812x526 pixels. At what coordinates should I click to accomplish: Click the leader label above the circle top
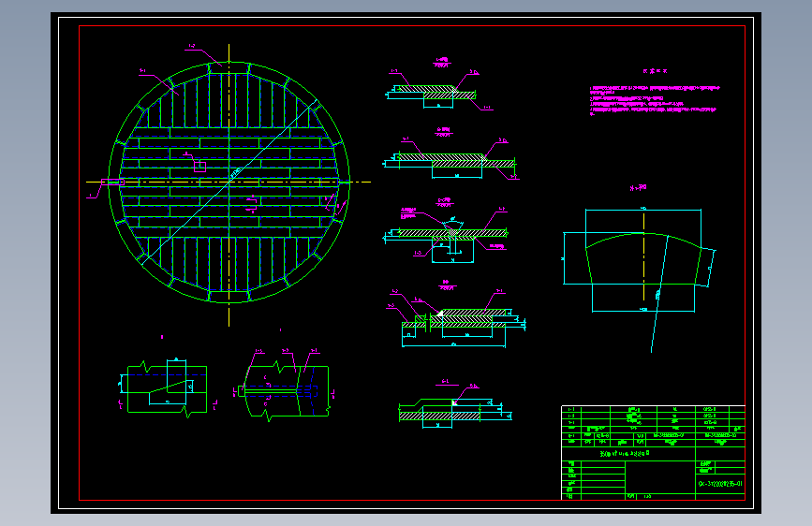191,46
